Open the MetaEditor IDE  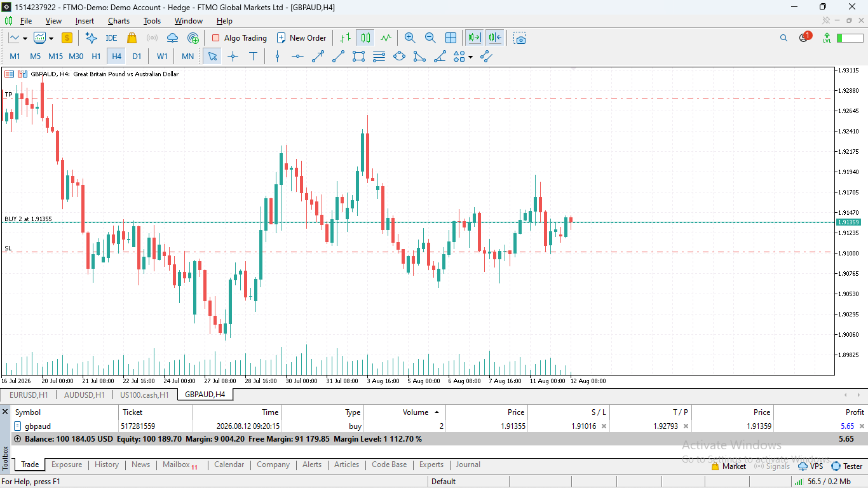(111, 38)
